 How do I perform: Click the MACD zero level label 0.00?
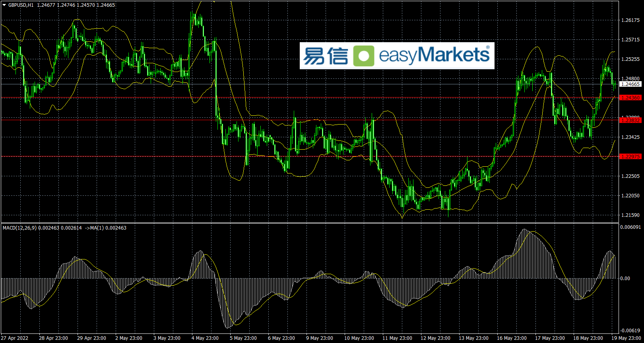click(625, 279)
